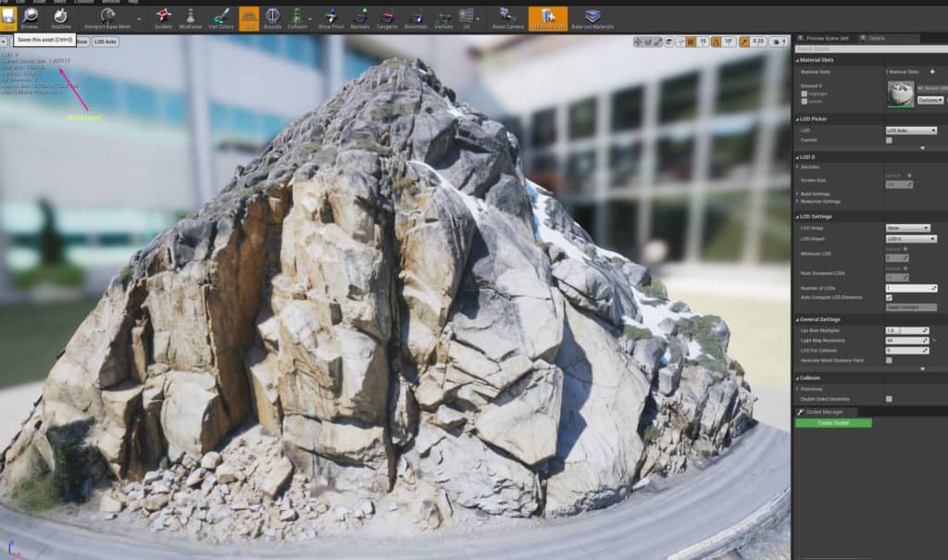
Task: Toggle the Sockets display icon
Action: [x=163, y=19]
